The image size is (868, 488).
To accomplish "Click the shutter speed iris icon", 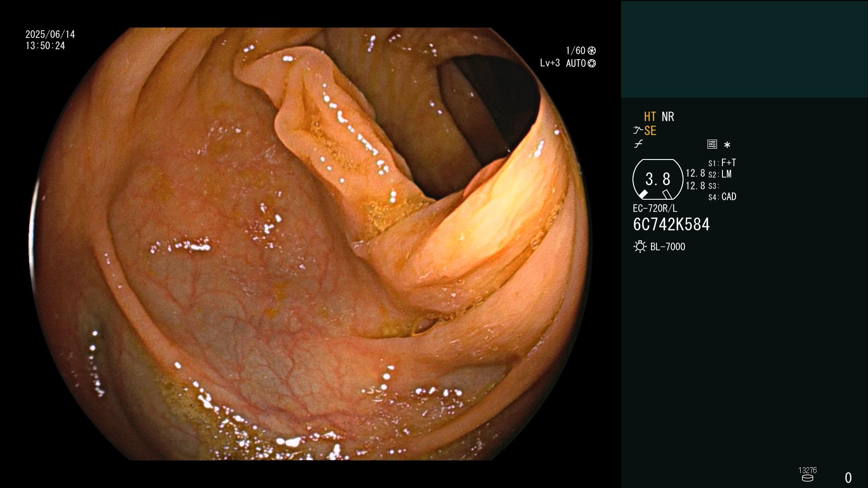I will coord(591,51).
